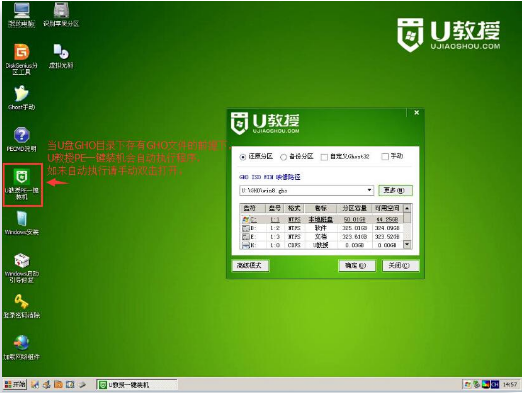The width and height of the screenshot is (524, 393).
Task: Toggle the manual (手动) checkbox
Action: 385,156
